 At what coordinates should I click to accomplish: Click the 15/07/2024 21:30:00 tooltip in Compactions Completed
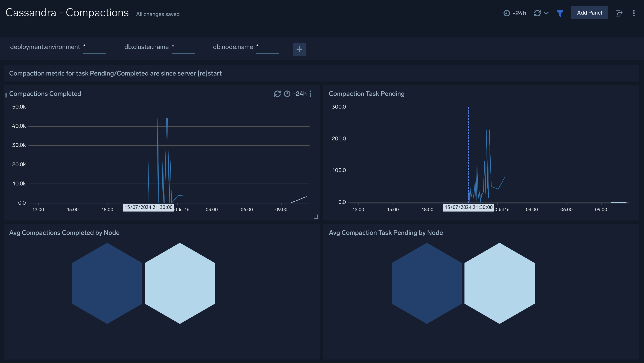[148, 207]
